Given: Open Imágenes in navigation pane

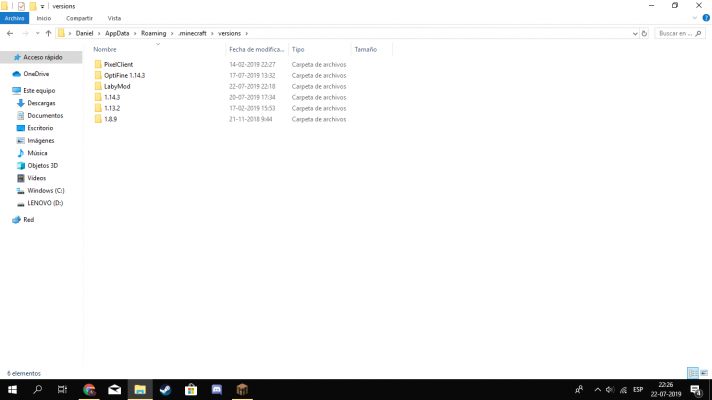Looking at the screenshot, I should (x=41, y=140).
